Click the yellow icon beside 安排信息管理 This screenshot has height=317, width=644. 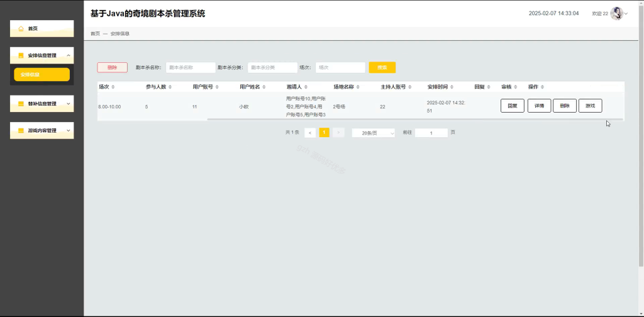tap(21, 55)
